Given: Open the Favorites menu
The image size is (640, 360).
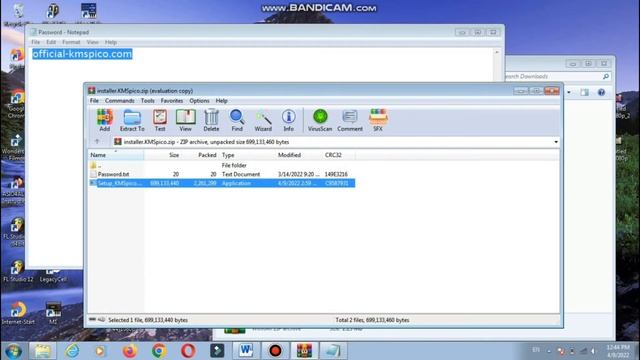Looking at the screenshot, I should (172, 100).
